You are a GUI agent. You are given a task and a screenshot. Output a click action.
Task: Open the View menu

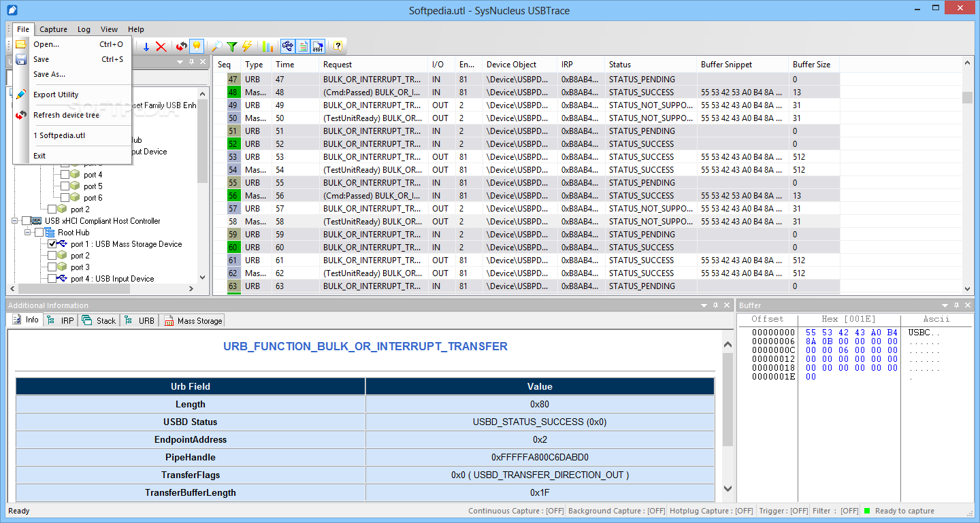click(109, 29)
